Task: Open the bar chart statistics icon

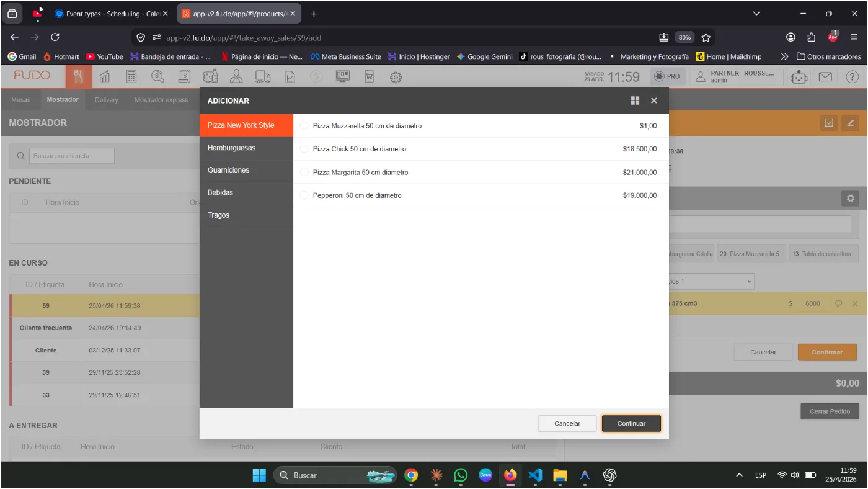Action: click(x=105, y=76)
